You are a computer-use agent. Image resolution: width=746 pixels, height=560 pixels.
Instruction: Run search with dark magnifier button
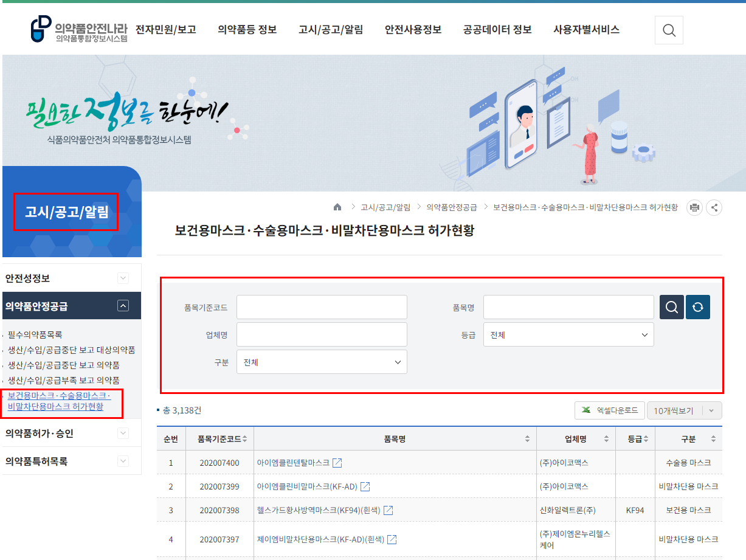[x=672, y=307]
